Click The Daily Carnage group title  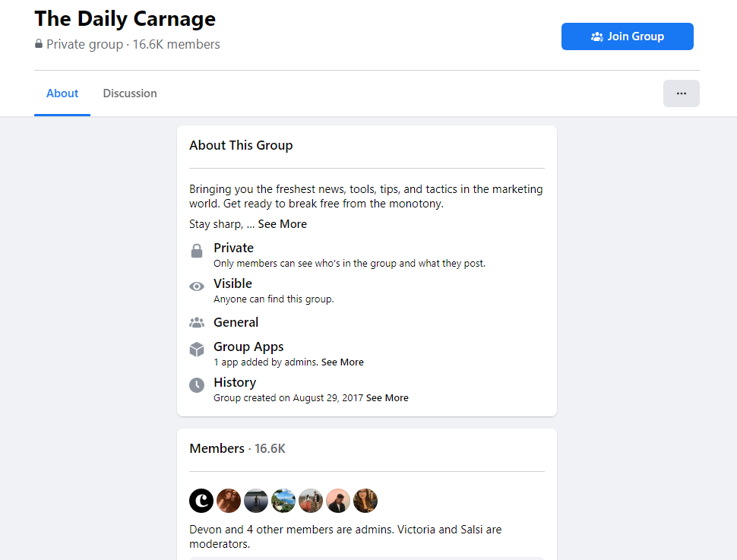click(125, 19)
